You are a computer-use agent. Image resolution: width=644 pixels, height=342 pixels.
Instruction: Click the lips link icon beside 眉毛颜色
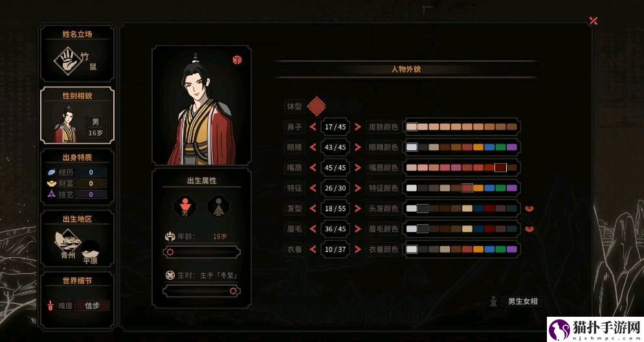529,229
